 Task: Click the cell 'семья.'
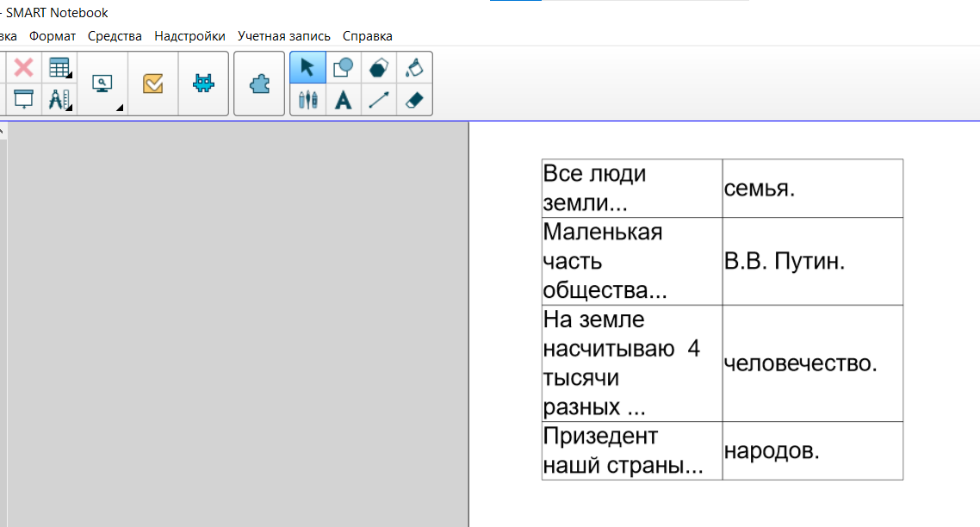(812, 189)
